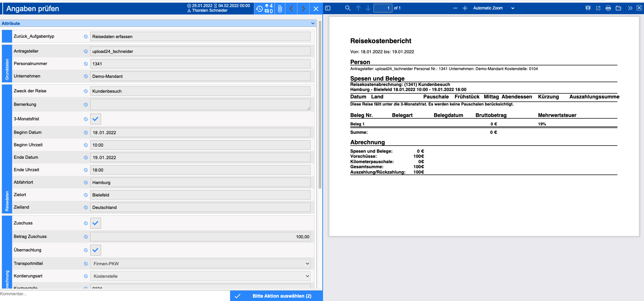Screen dimensions: 644x301
Task: Go to the next task arrow
Action: click(x=303, y=9)
